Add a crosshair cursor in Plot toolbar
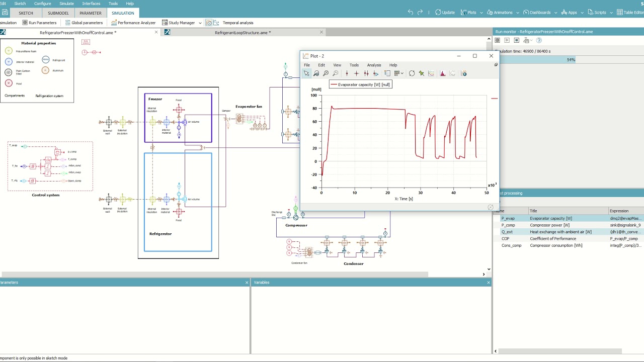Image resolution: width=644 pixels, height=362 pixels. [356, 73]
